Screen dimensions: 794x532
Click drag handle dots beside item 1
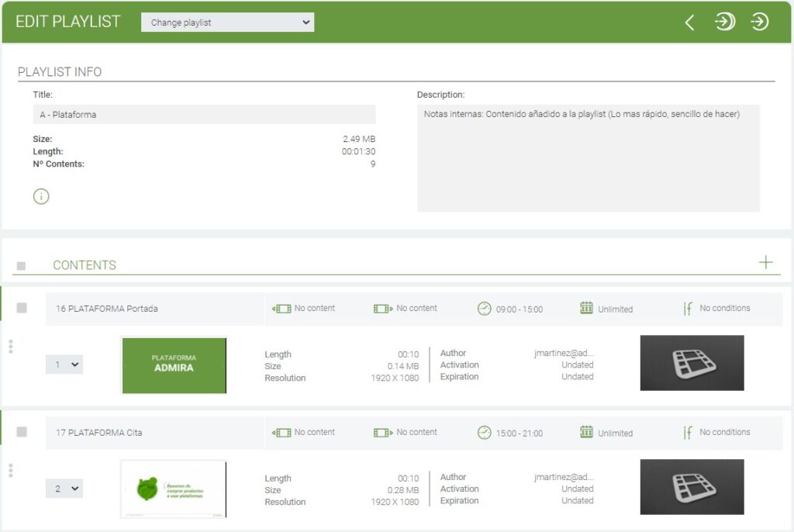pyautogui.click(x=10, y=346)
